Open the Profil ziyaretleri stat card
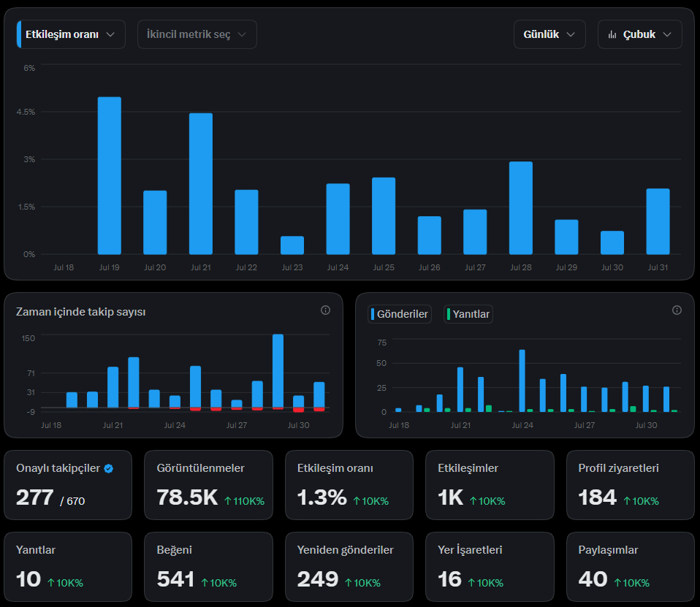The height and width of the screenshot is (607, 700). pyautogui.click(x=631, y=485)
